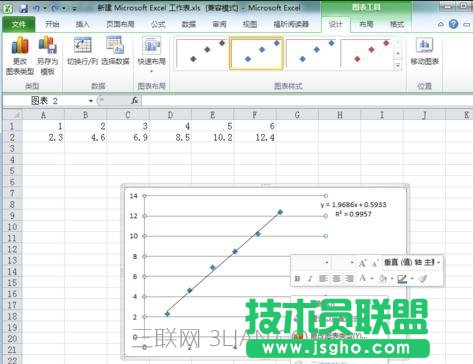The height and width of the screenshot is (364, 473).
Task: Click the blue Help question mark icon
Action: (453, 24)
